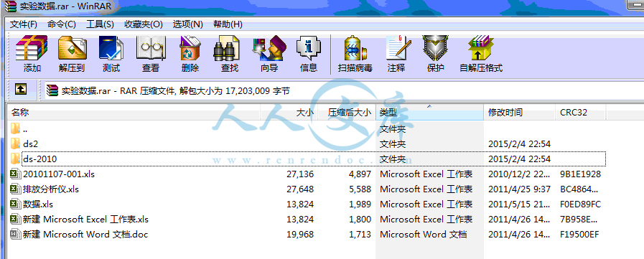Sort by the 修改时间 column header
The height and width of the screenshot is (259, 644).
[520, 112]
